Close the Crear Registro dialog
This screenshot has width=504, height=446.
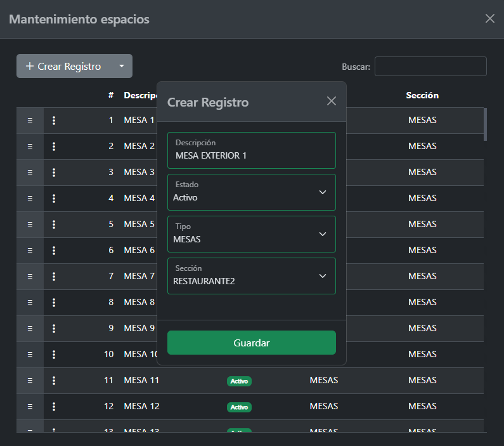pyautogui.click(x=331, y=102)
